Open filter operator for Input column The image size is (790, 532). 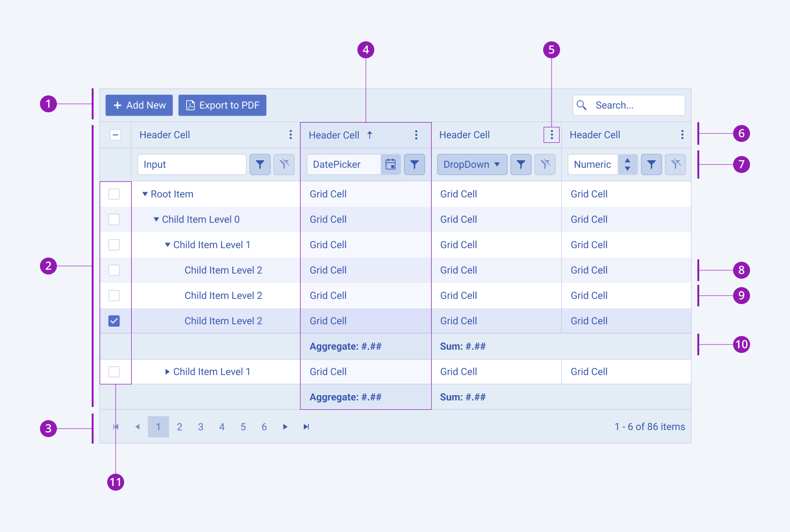(x=260, y=164)
